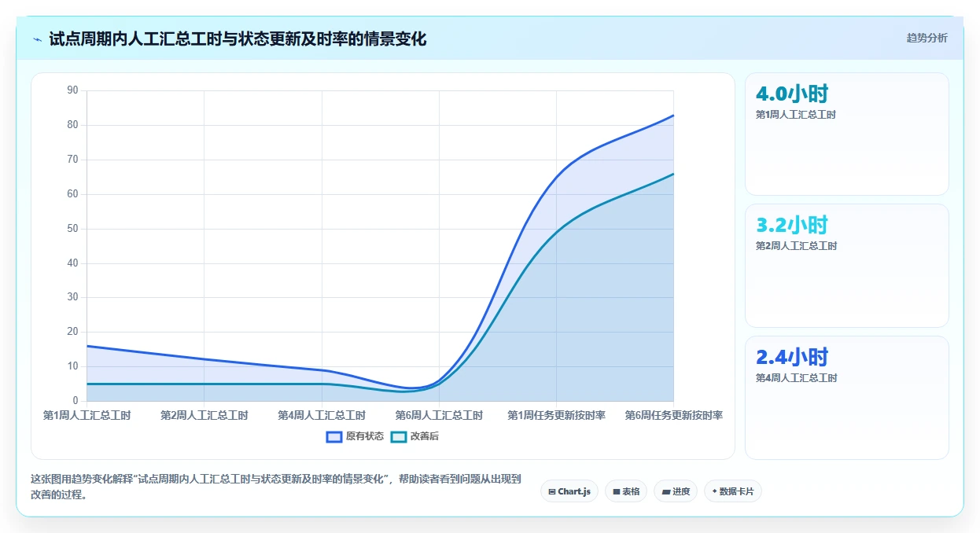Click the 趋势分析 label in header
980x533 pixels.
tap(927, 38)
